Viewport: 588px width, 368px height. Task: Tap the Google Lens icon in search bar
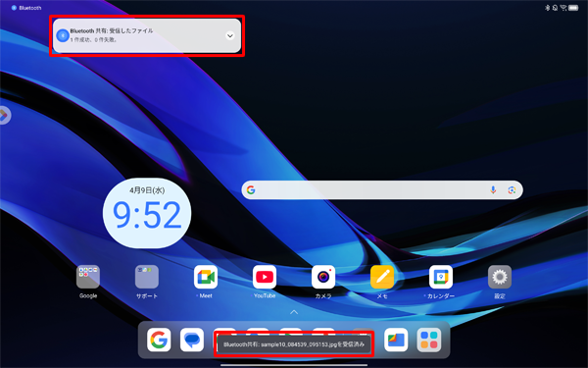(512, 190)
